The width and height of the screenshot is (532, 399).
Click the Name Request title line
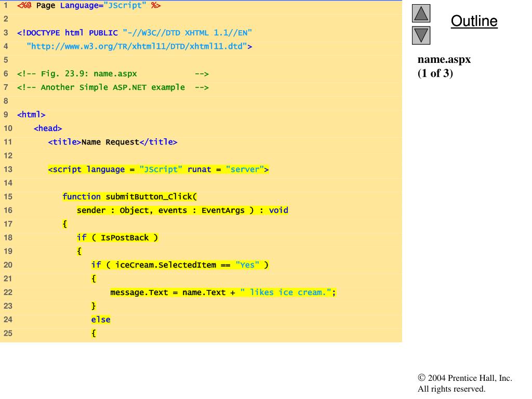(113, 142)
